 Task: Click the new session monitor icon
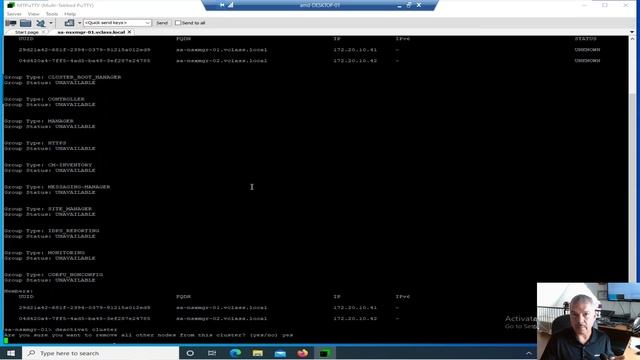(11, 23)
